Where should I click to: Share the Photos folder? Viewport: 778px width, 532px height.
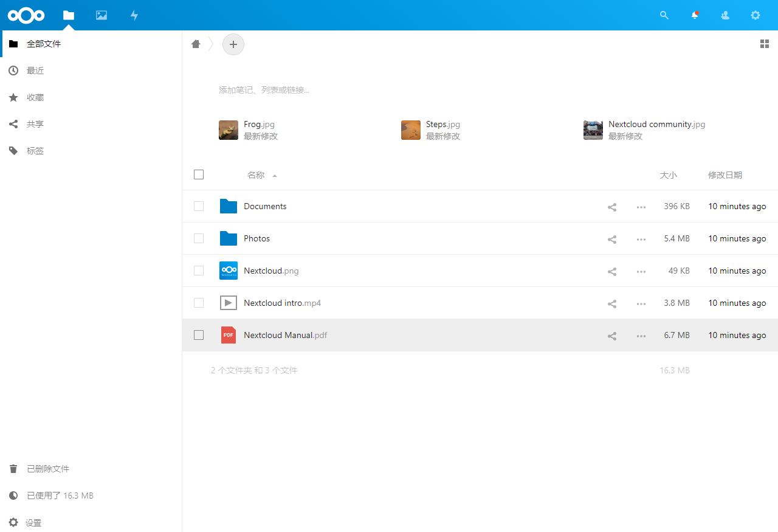point(612,239)
